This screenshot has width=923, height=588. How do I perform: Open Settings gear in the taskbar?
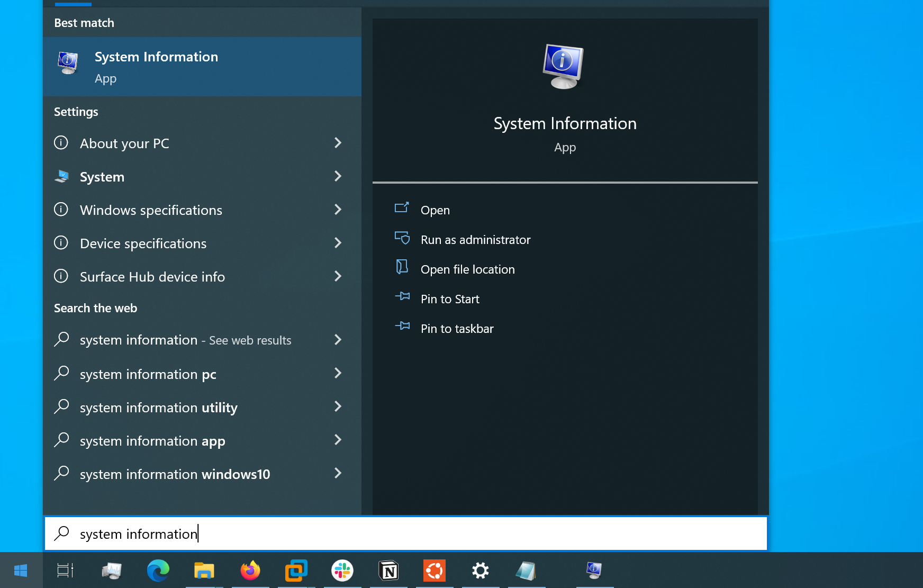click(481, 570)
